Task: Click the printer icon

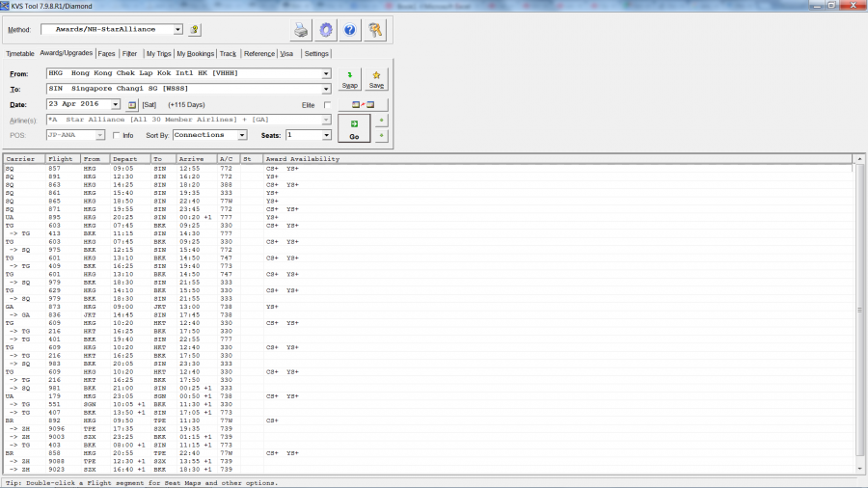Action: [x=302, y=31]
